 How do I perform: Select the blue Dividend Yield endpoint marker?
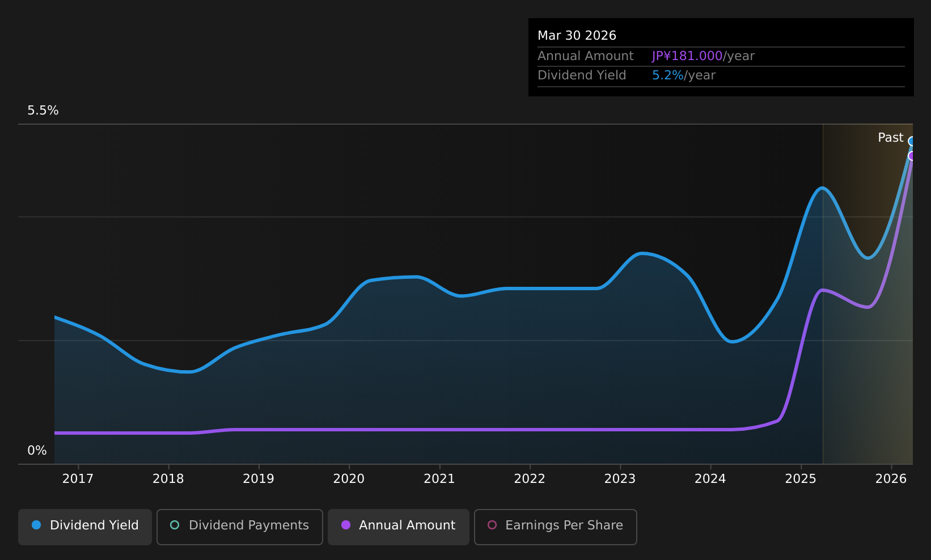click(x=912, y=141)
